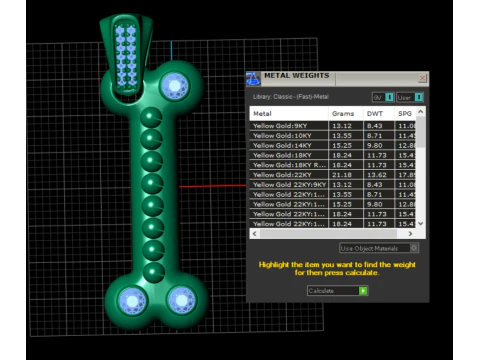Click the Library: Classic - (Fast)-Metal label
Image resolution: width=480 pixels, height=360 pixels.
pos(291,97)
